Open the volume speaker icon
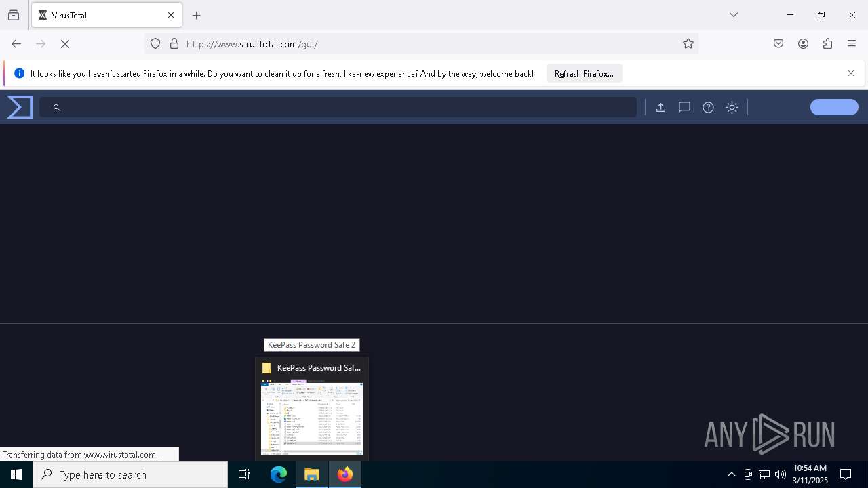This screenshot has height=488, width=868. coord(781,474)
